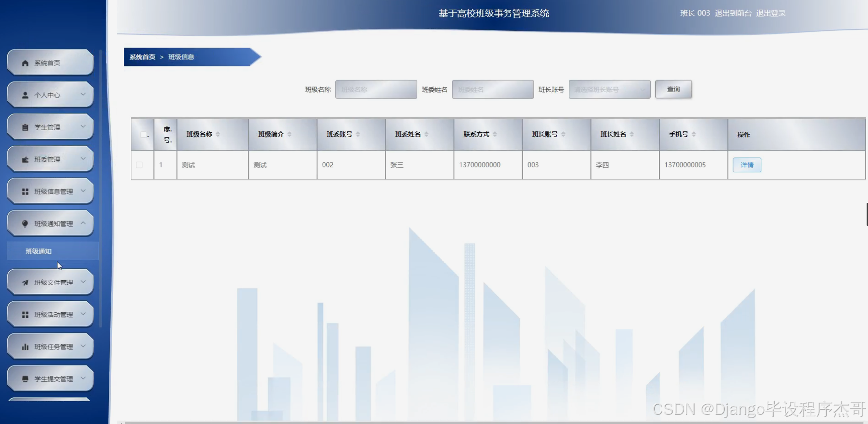Select the 班级通知 submenu item
Screen dimensions: 868x424
[x=53, y=251]
